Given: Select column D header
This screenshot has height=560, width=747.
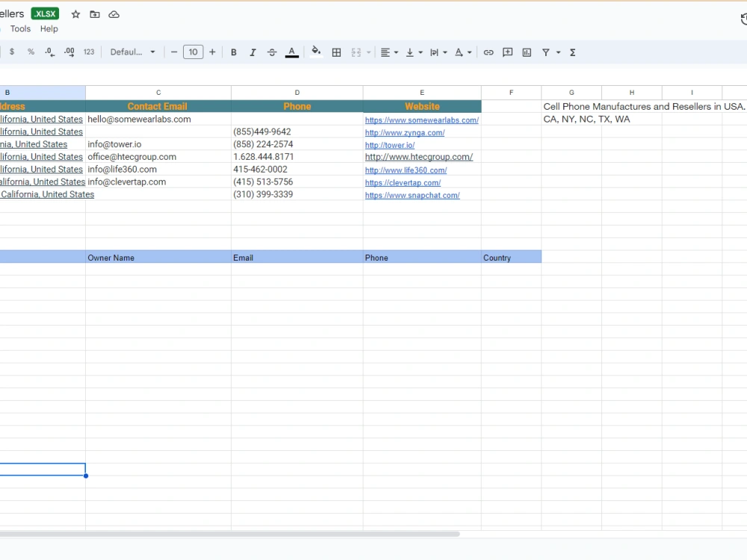Looking at the screenshot, I should 297,93.
